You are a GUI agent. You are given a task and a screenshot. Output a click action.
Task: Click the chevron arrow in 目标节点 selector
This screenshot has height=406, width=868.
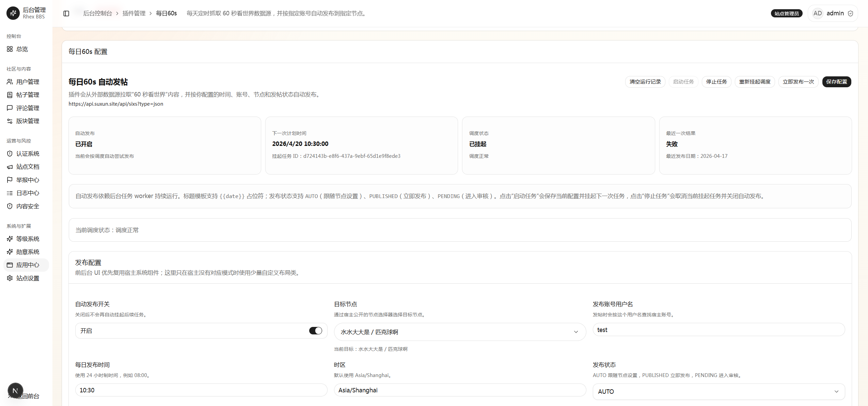576,332
